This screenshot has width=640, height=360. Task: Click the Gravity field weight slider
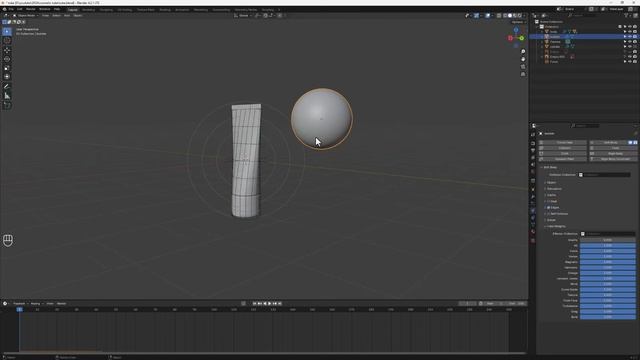[607, 240]
